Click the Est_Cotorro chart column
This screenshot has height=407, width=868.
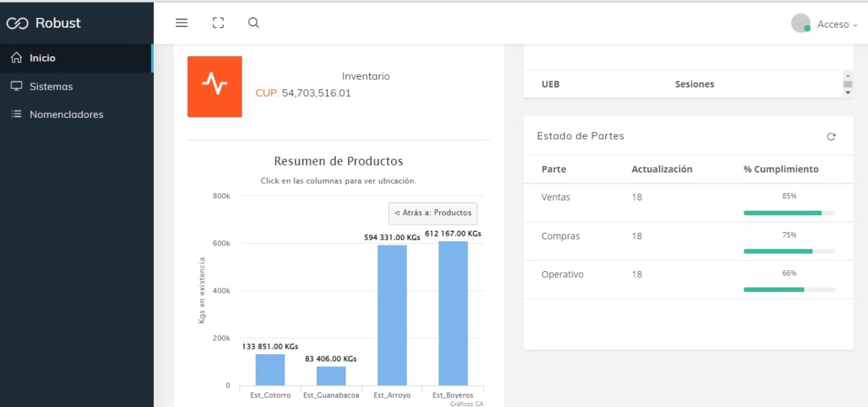[x=270, y=370]
